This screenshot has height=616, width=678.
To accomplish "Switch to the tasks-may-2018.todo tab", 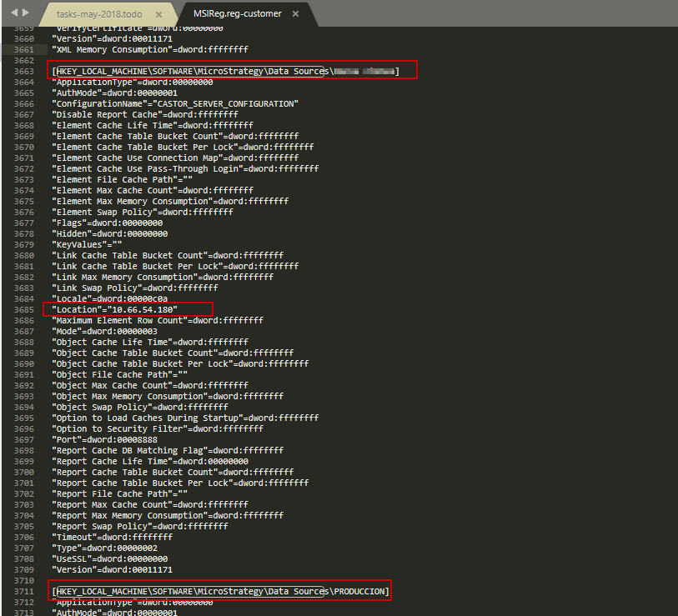I will 99,14.
